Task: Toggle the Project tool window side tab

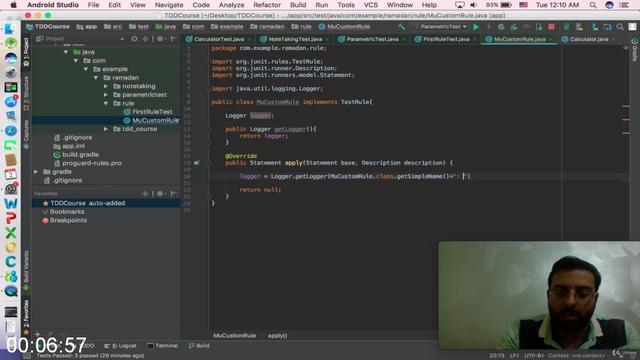Action: [x=26, y=52]
